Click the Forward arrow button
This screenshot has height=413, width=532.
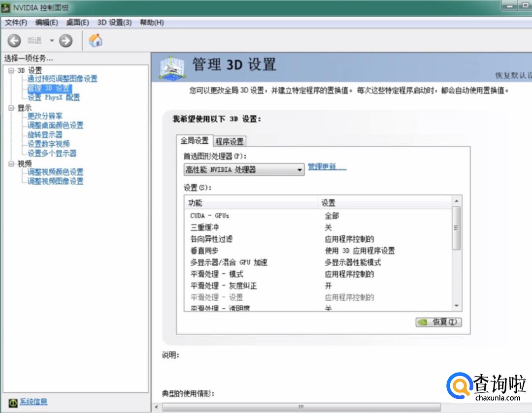click(66, 41)
